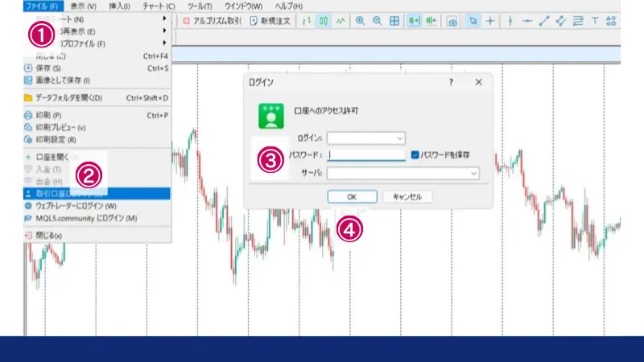Screen dimensions: 644x362
Task: Select the crosshair tool in toolbar
Action: pos(490,20)
